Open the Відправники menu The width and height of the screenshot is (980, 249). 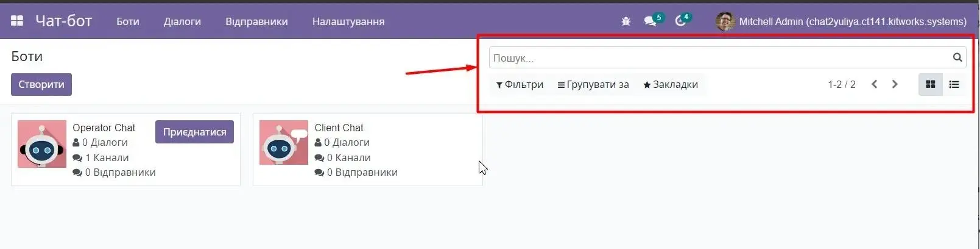pyautogui.click(x=256, y=21)
